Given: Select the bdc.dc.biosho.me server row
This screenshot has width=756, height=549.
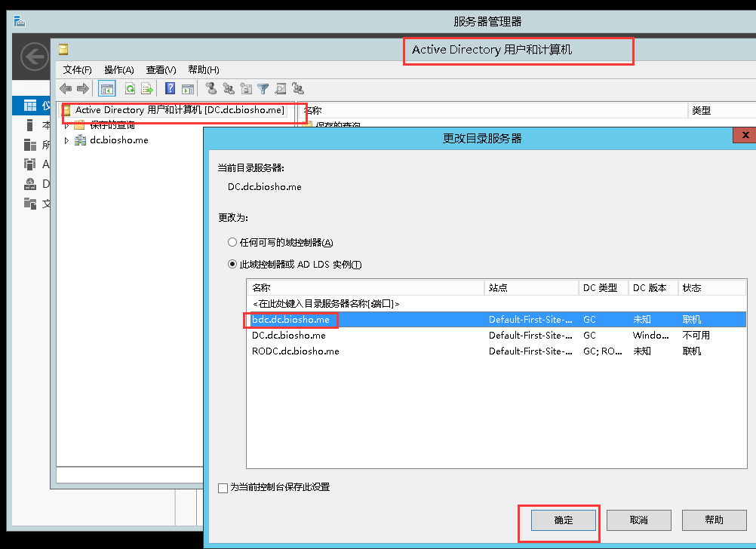Looking at the screenshot, I should pos(496,320).
